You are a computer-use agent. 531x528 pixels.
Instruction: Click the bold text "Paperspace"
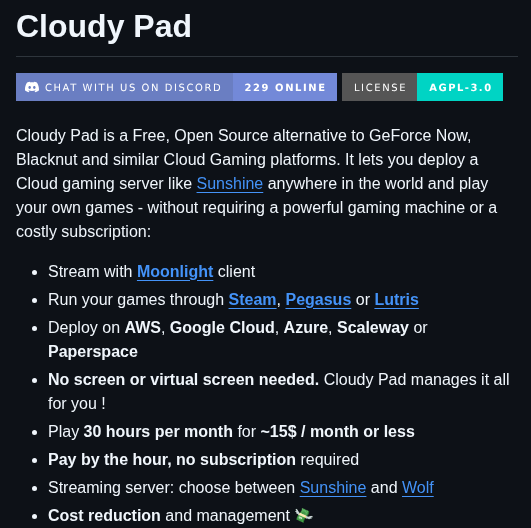[93, 352]
